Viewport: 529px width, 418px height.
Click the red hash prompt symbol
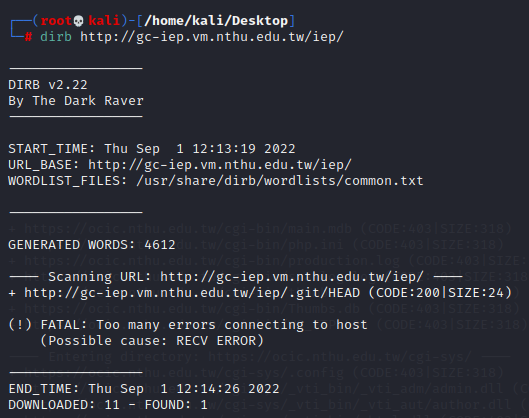point(28,37)
